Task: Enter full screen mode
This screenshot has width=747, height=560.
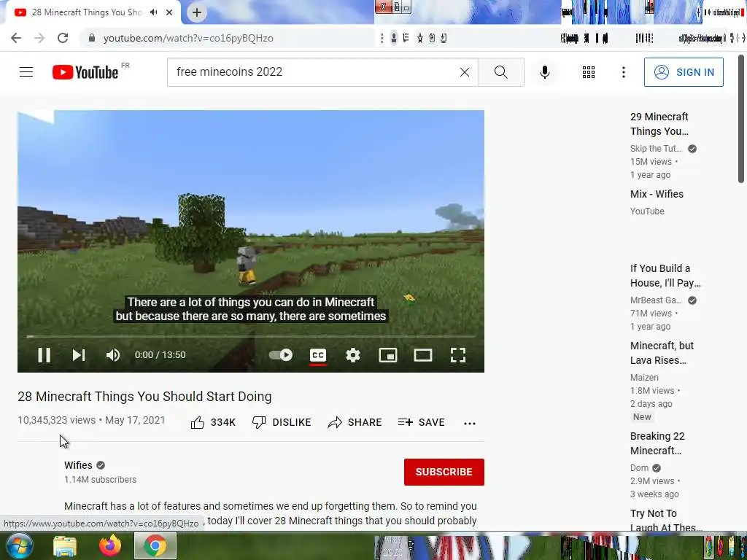Action: [x=458, y=355]
